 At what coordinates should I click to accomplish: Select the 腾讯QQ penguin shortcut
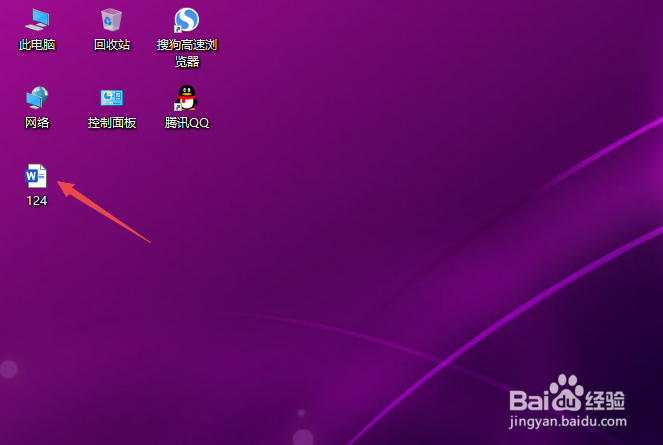tap(186, 98)
